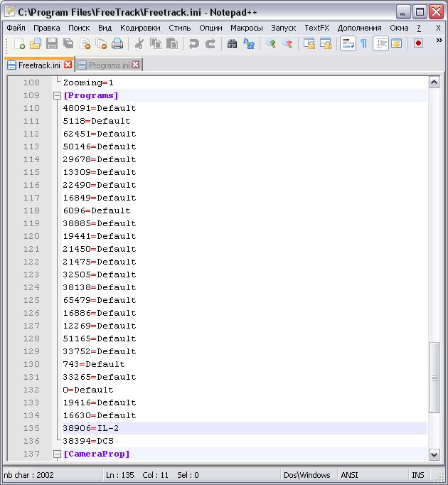Click the X at menu bar end
The image size is (448, 485).
[x=438, y=28]
